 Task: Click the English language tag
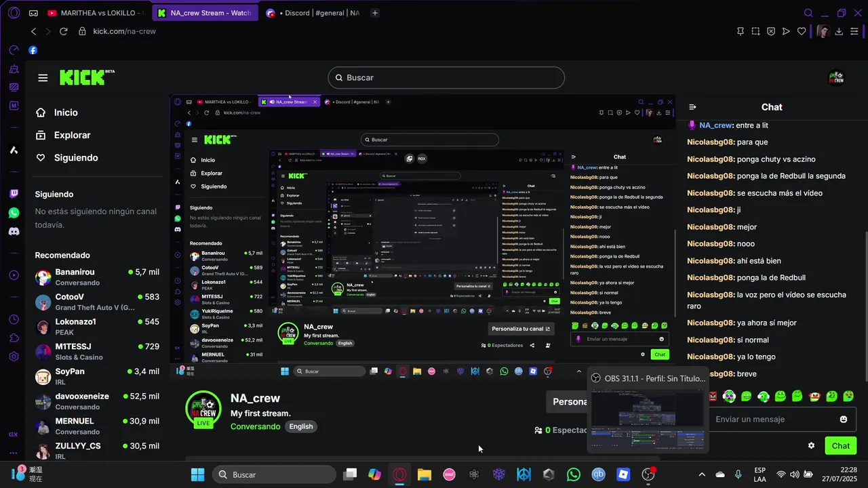coord(301,426)
